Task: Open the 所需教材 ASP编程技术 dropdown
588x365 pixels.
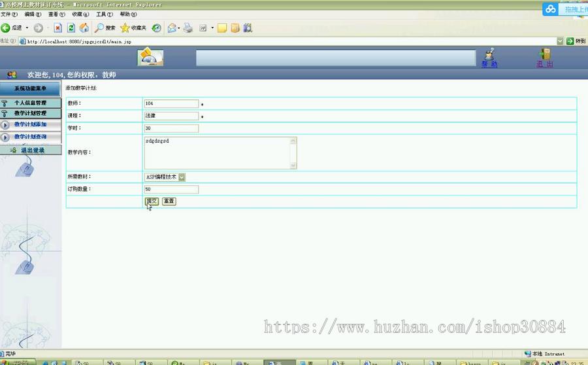Action: click(165, 177)
